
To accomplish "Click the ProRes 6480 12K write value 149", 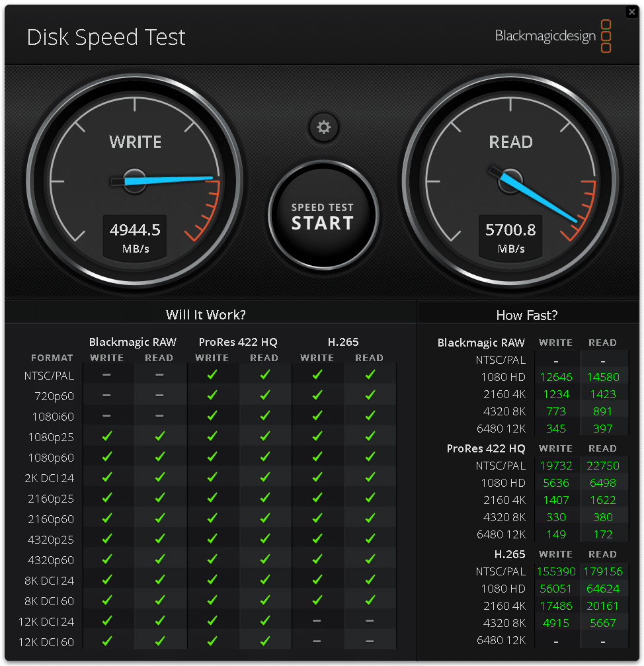I will tap(556, 534).
